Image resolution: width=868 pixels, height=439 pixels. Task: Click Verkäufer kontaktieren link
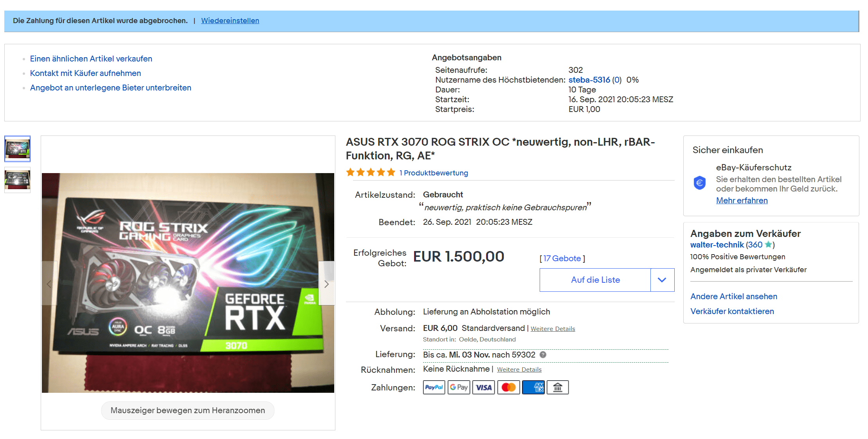tap(732, 311)
